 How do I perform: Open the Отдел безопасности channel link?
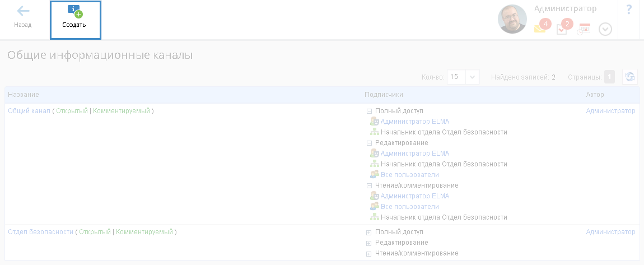tap(41, 232)
